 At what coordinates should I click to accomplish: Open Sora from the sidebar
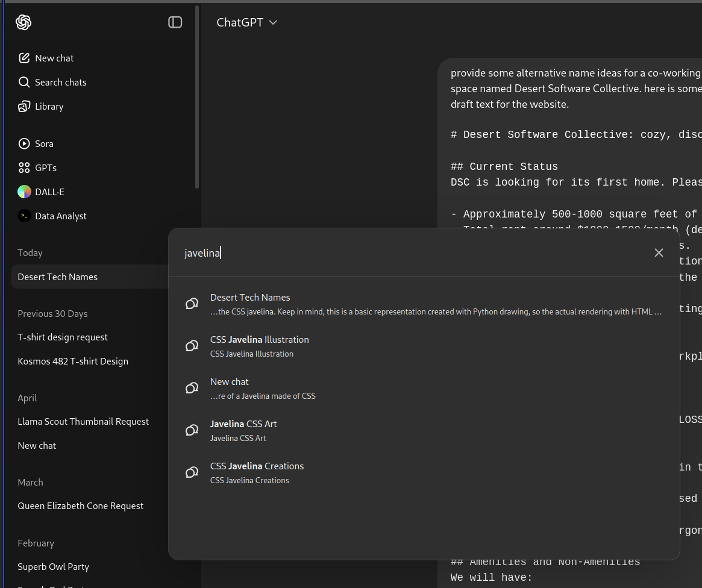(44, 144)
